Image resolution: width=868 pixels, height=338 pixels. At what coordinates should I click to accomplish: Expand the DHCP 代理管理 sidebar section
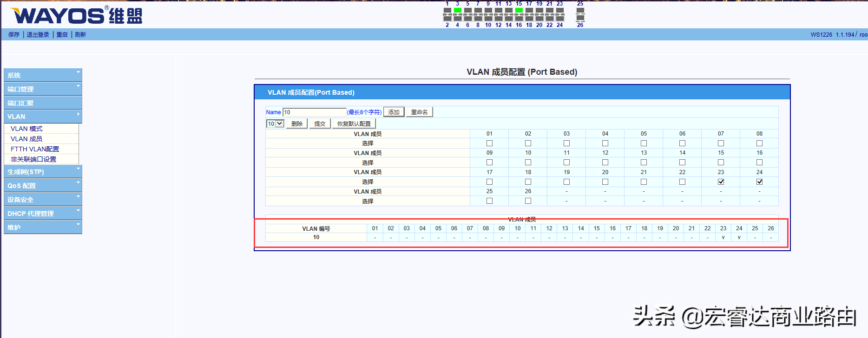pyautogui.click(x=43, y=214)
